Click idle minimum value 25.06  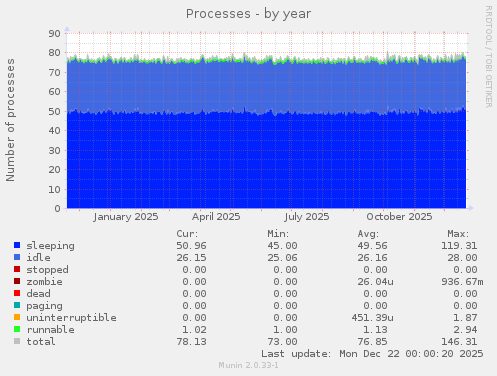[282, 258]
